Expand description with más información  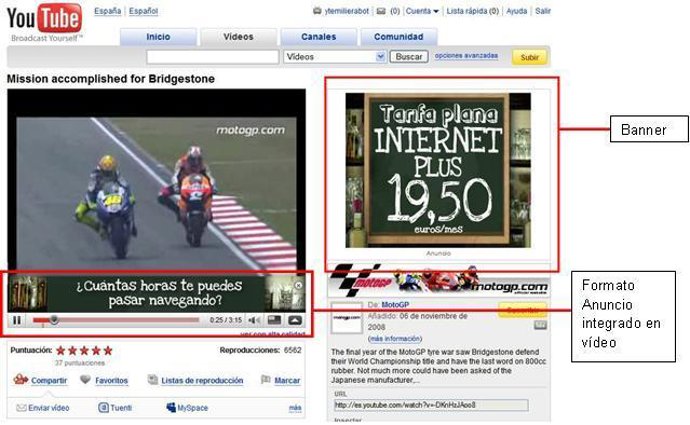coord(395,339)
